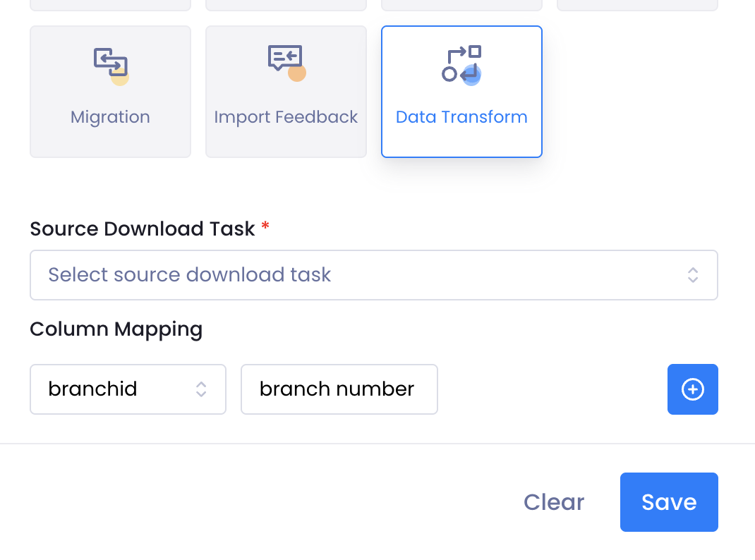Screen dimensions: 755x560
Task: Click the chevron arrows beside branchid
Action: click(201, 389)
